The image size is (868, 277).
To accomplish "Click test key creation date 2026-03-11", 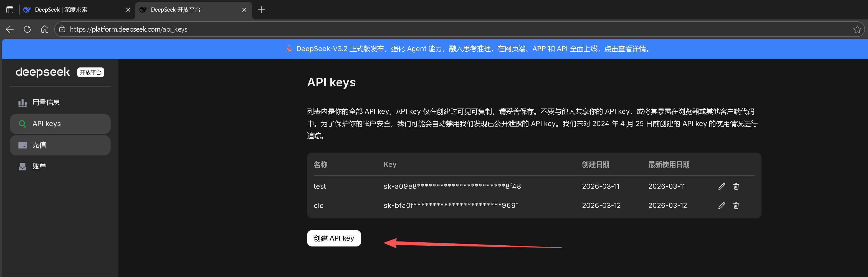I will click(x=601, y=186).
